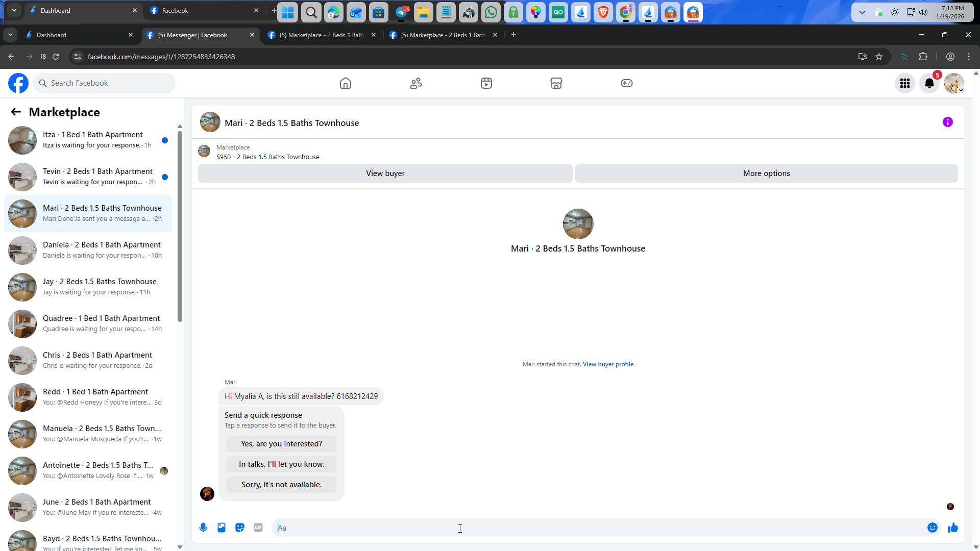980x551 pixels.
Task: Open the attach photo icon
Action: point(222,528)
